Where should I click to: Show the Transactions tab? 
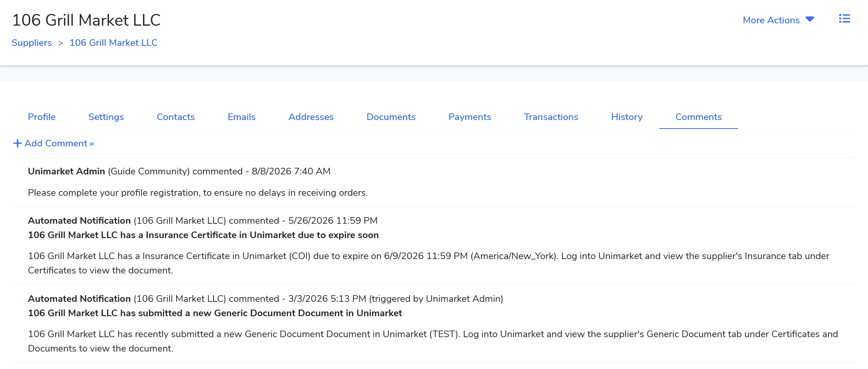(551, 117)
